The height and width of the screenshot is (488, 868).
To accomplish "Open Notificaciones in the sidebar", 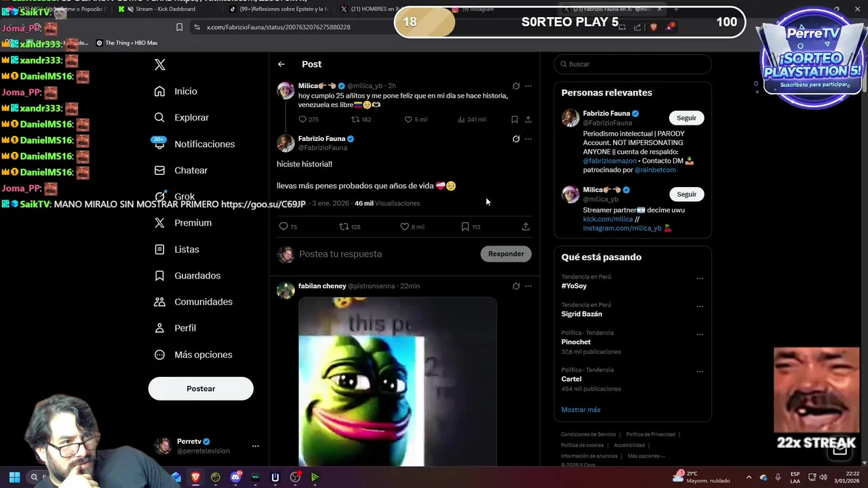I will click(x=194, y=144).
